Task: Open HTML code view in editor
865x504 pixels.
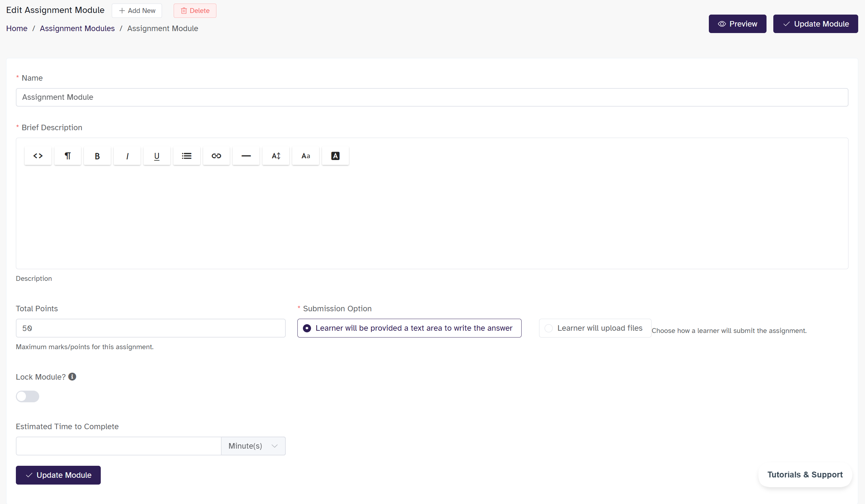Action: coord(38,156)
